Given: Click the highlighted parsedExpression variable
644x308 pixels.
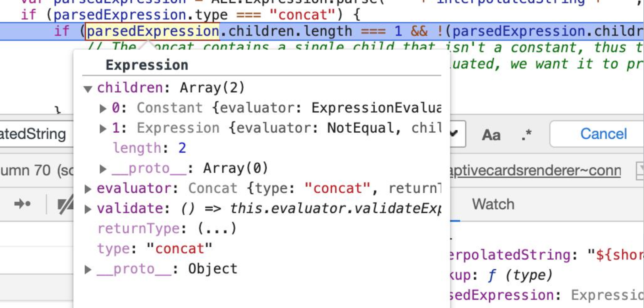Looking at the screenshot, I should pyautogui.click(x=153, y=31).
